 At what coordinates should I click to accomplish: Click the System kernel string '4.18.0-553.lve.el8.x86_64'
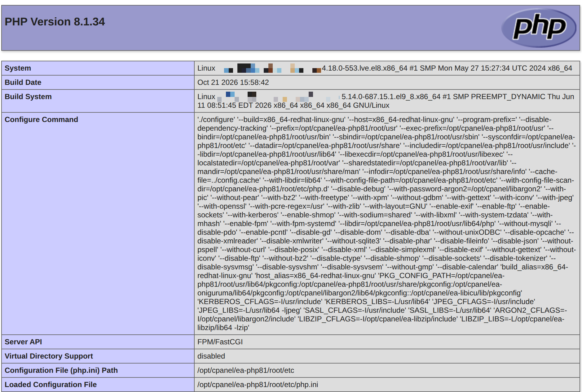pos(364,68)
